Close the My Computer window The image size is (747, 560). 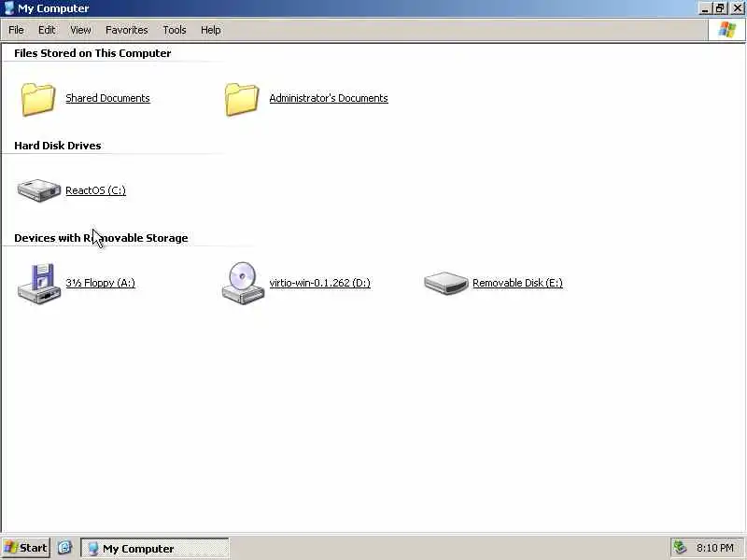coord(737,8)
